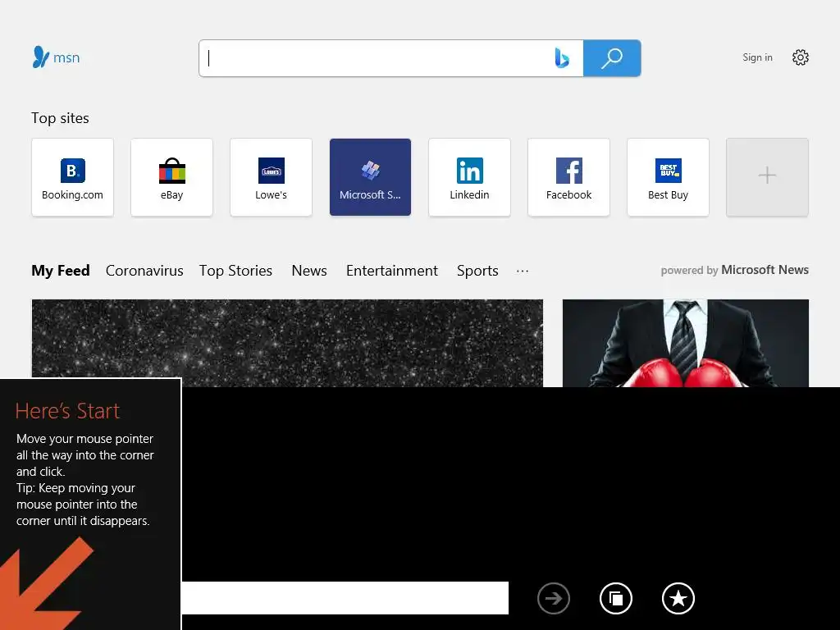Add a new top site tile
Viewport: 840px width, 630px height.
coord(767,177)
